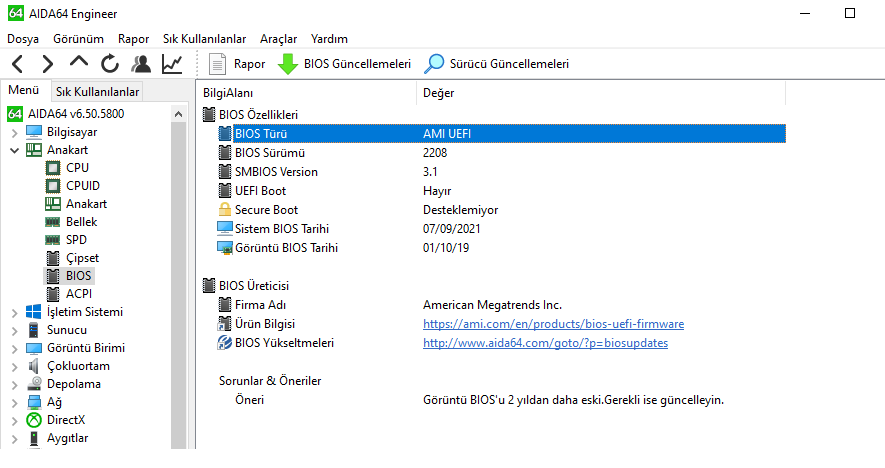885x468 pixels.
Task: Click the up-level arrow icon
Action: coord(79,62)
